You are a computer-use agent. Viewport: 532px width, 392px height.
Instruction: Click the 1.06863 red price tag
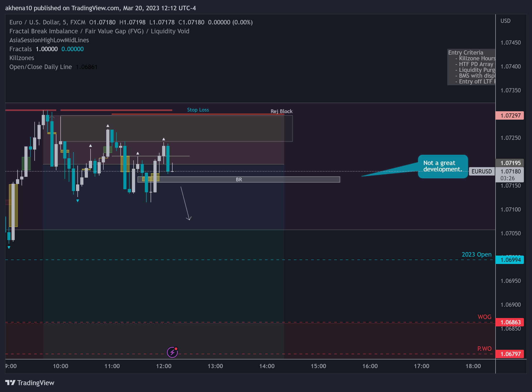click(x=510, y=322)
